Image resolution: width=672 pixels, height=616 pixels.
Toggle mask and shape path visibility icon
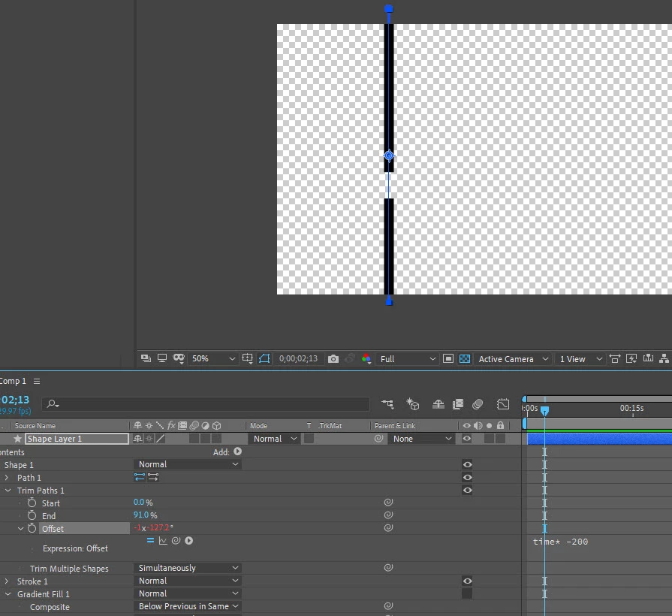click(x=179, y=358)
